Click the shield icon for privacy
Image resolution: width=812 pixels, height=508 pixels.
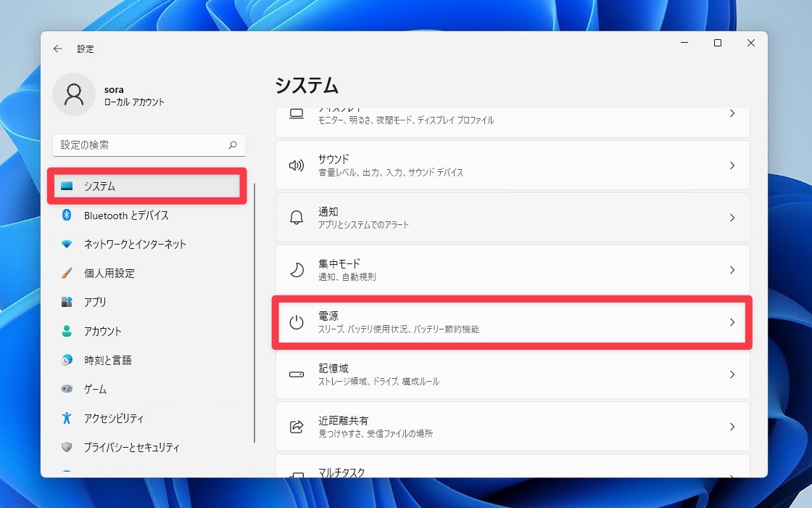point(67,447)
